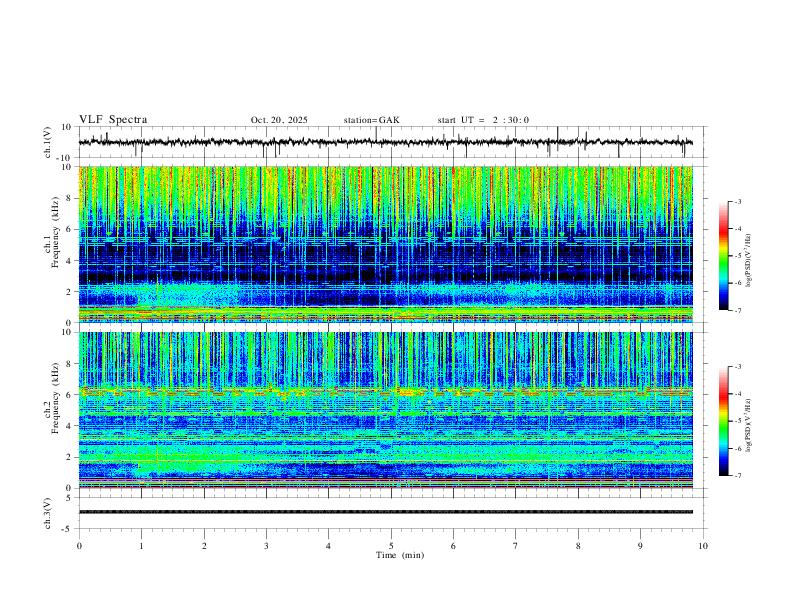
Task: Click the "-4" tick on ch.2 color bar
Action: [x=737, y=394]
